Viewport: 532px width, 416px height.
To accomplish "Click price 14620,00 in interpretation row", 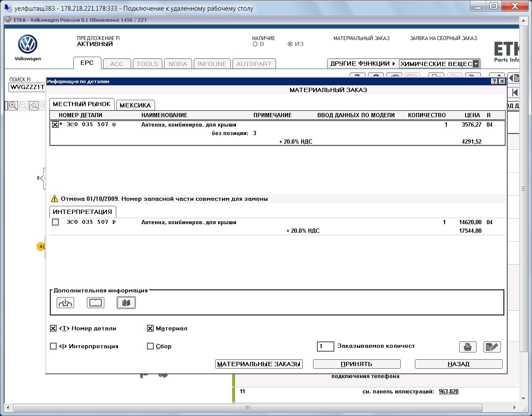I will pyautogui.click(x=470, y=222).
